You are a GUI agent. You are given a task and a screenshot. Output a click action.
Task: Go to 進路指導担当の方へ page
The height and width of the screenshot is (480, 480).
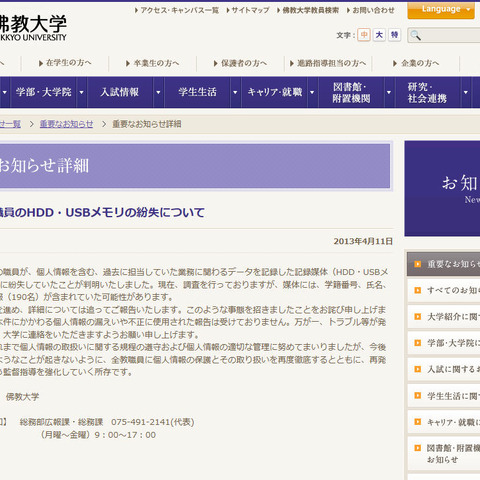(328, 63)
